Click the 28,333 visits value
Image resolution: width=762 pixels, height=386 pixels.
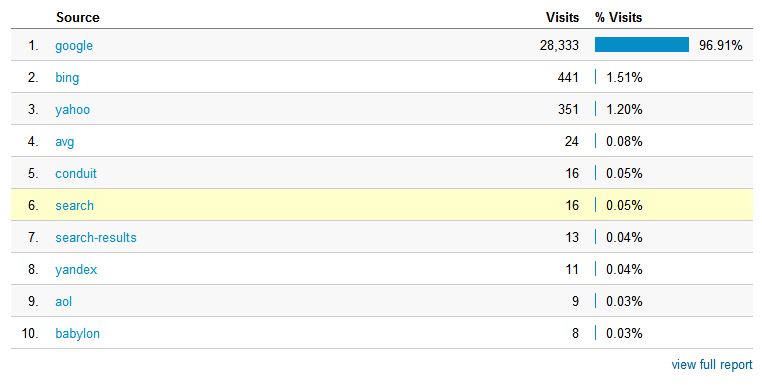point(559,46)
